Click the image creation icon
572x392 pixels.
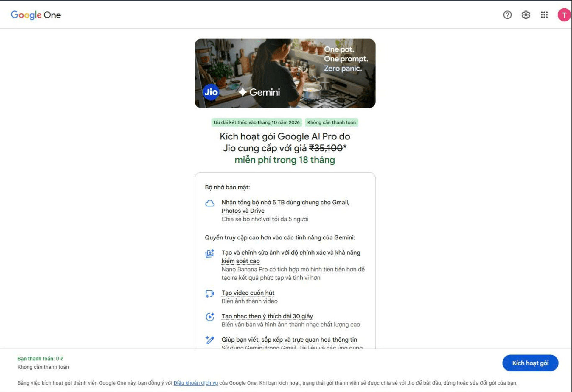point(210,253)
